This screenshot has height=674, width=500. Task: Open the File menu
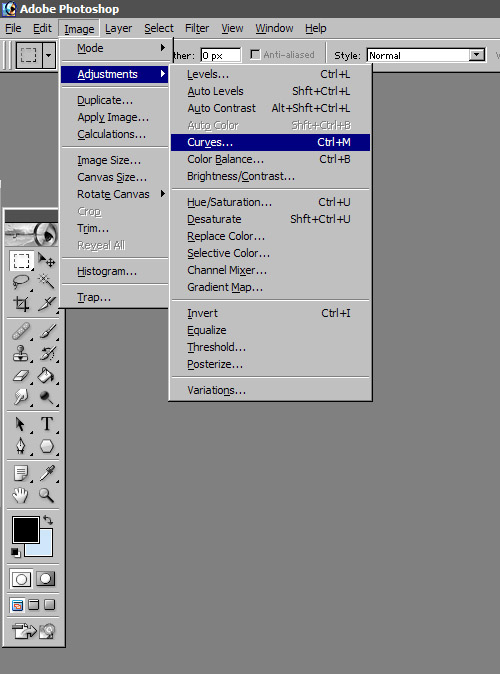pyautogui.click(x=13, y=28)
